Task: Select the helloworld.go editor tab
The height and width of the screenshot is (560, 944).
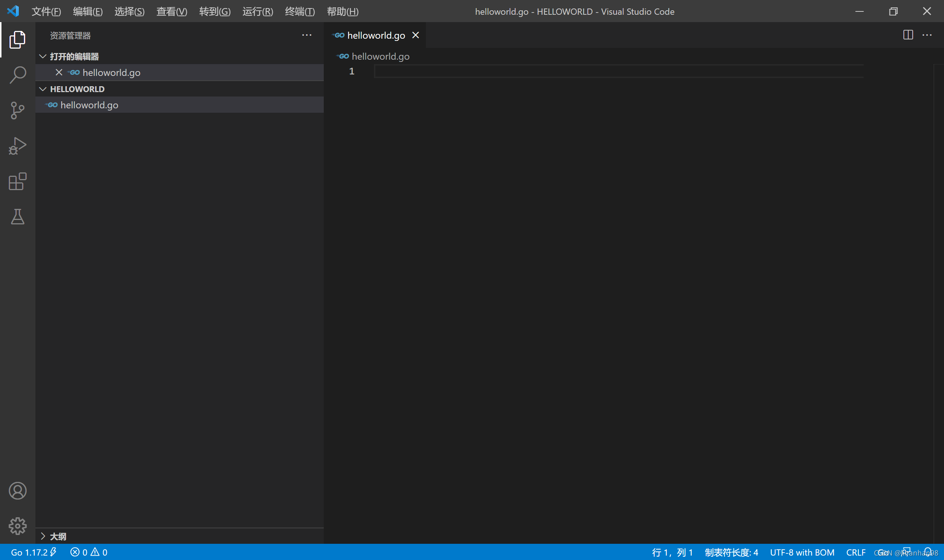Action: (x=376, y=35)
